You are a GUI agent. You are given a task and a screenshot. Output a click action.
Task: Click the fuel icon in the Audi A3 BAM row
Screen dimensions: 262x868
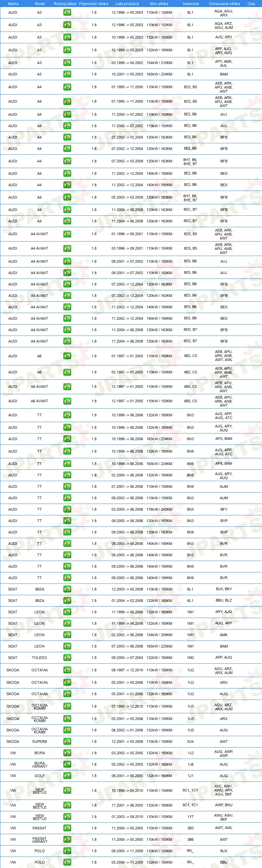[67, 74]
